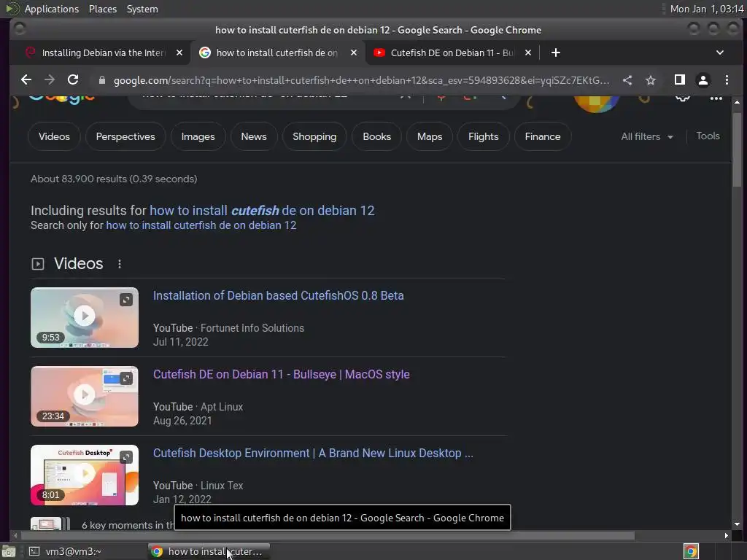The image size is (747, 560).
Task: Click the window menu button in the title bar
Action: [x=20, y=29]
